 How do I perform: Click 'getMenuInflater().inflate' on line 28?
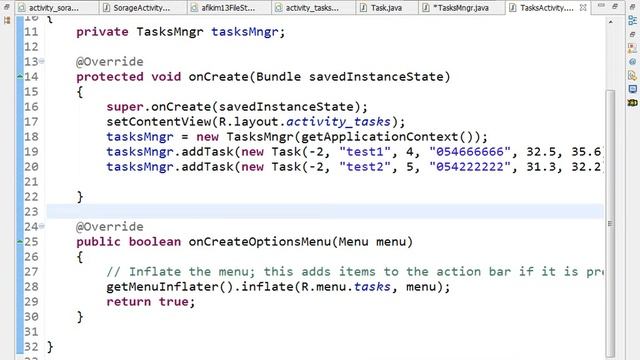pos(200,287)
